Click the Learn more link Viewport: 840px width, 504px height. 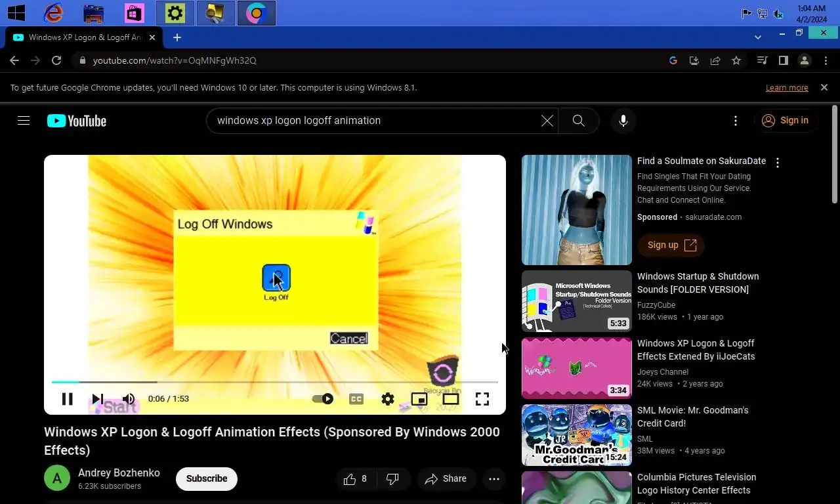point(787,88)
